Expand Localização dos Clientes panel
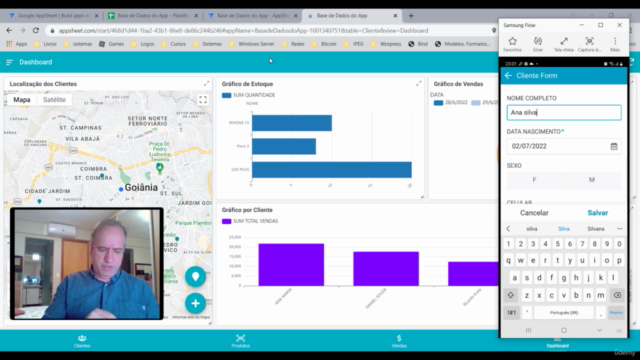The image size is (640, 360). pos(207,83)
